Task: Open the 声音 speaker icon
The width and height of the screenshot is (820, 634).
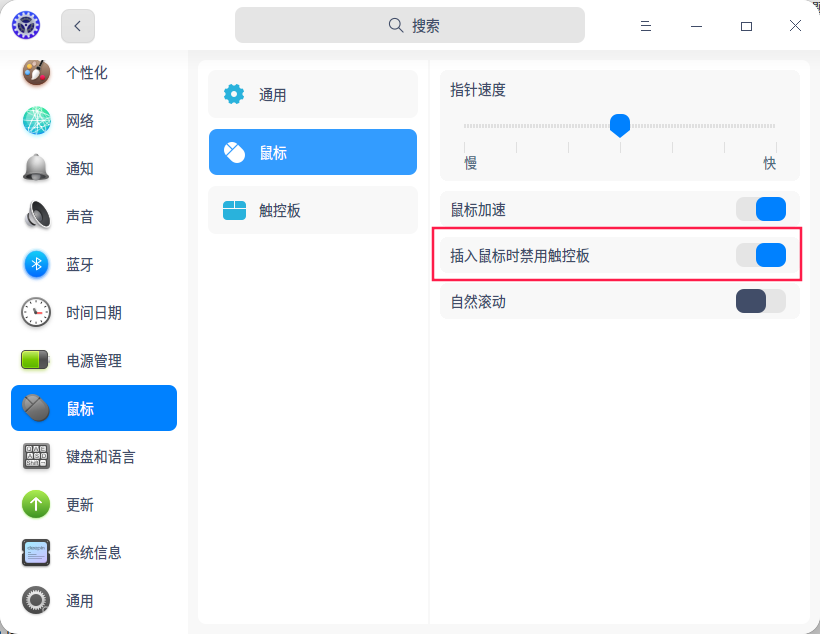Action: tap(37, 216)
